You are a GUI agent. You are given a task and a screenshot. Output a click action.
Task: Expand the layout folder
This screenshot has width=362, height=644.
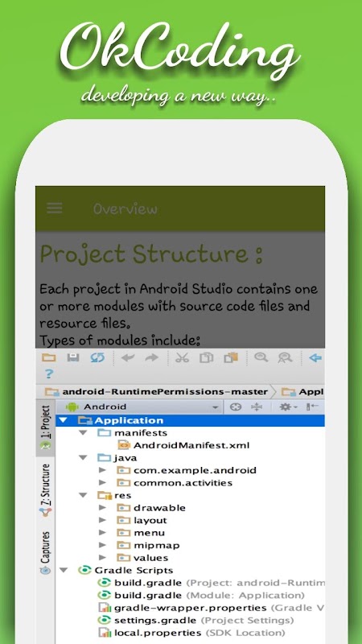pos(103,520)
